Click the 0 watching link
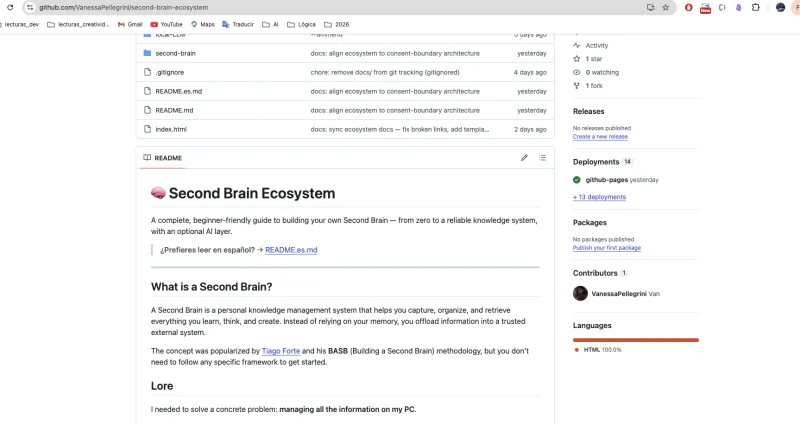The height and width of the screenshot is (424, 800). click(x=602, y=72)
